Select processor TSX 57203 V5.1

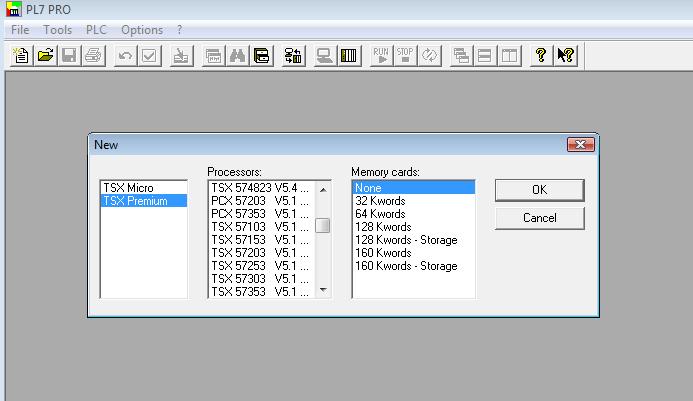pyautogui.click(x=262, y=253)
